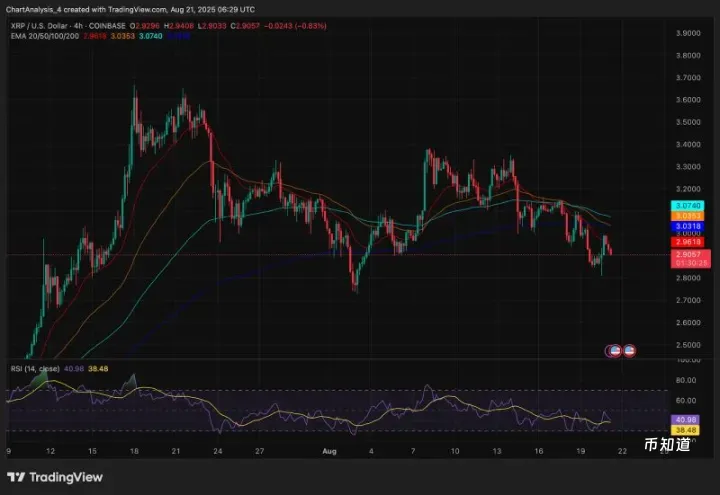Click the rightmost event flag marker on chart
This screenshot has width=720, height=495.
(630, 350)
